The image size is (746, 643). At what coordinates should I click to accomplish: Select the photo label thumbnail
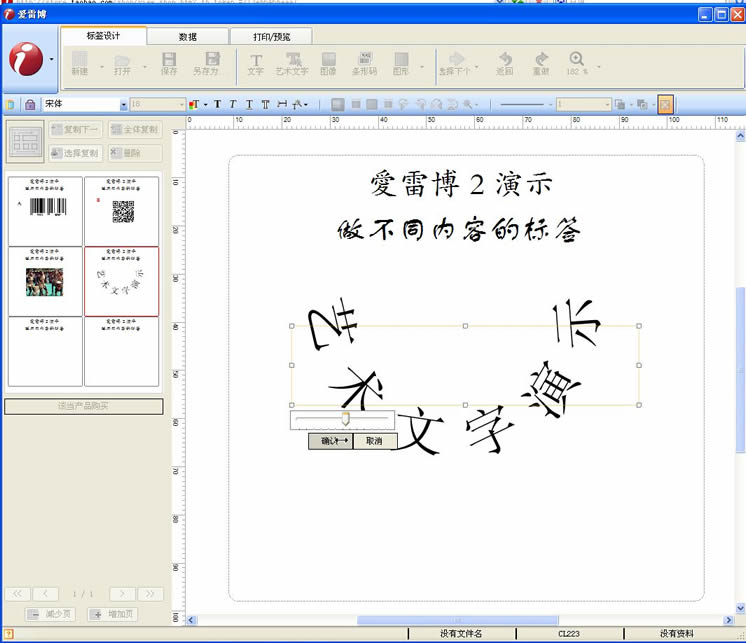[x=45, y=281]
